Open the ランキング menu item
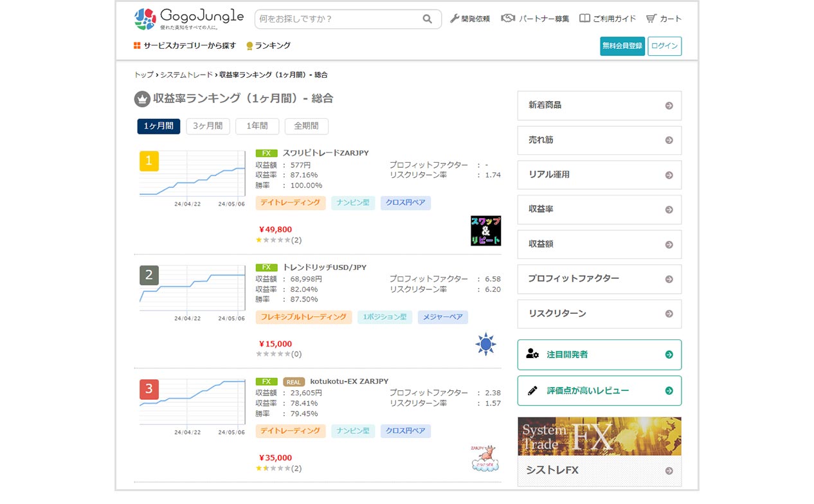 coord(268,46)
